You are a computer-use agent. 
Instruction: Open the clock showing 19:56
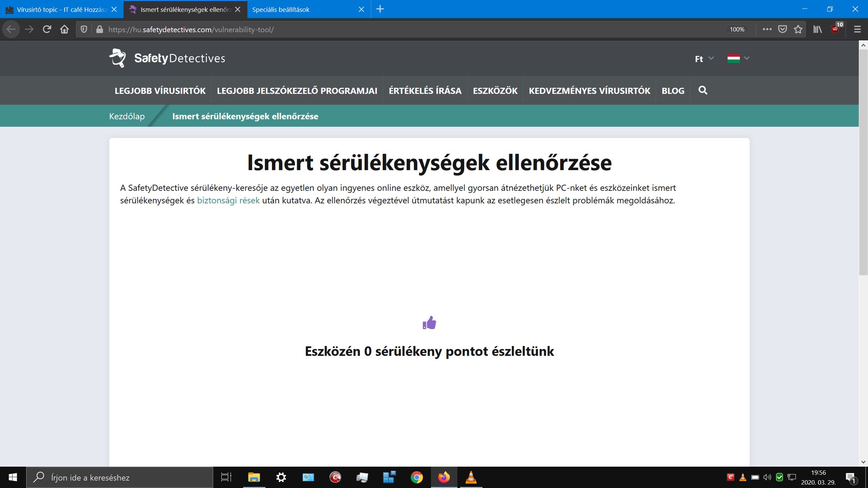click(x=818, y=477)
